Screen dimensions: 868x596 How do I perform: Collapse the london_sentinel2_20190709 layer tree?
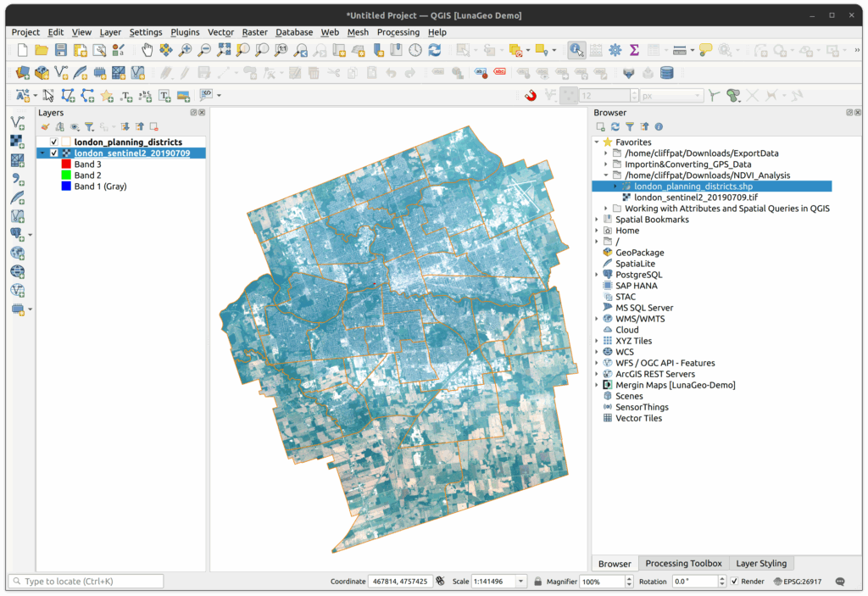(x=42, y=153)
